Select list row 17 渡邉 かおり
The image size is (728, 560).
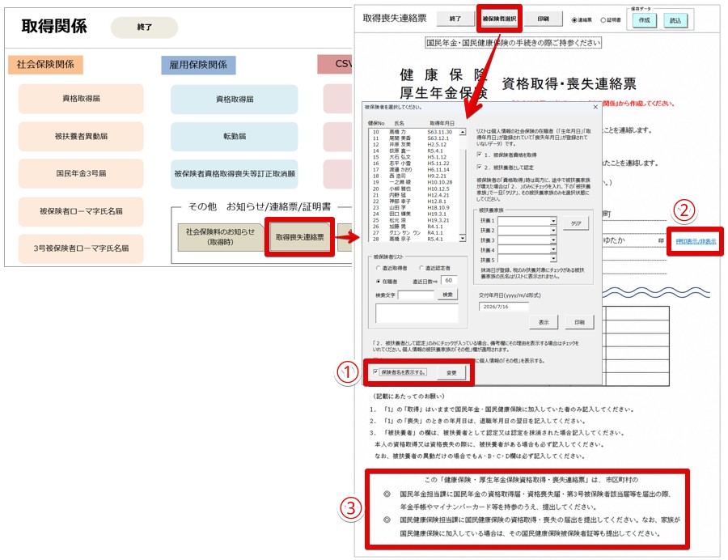point(413,170)
